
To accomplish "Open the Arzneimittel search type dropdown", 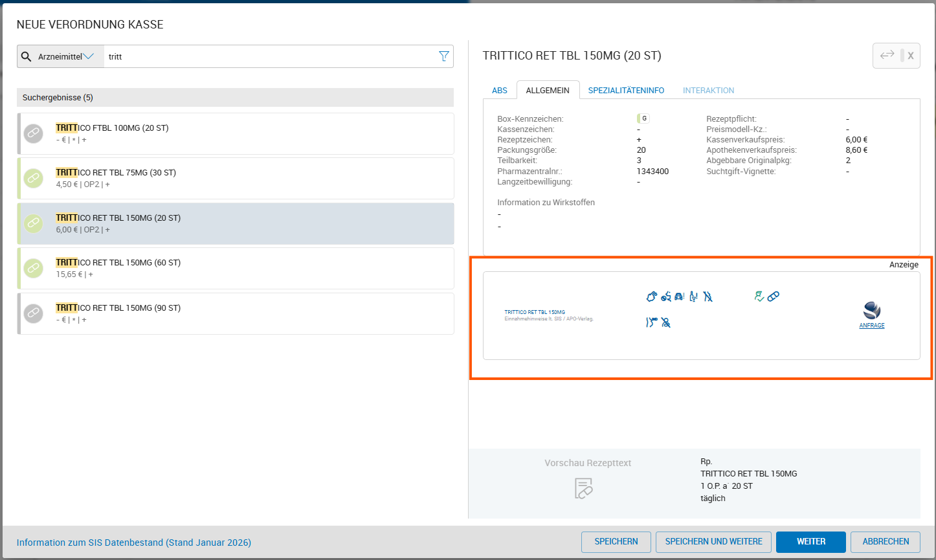I will click(x=66, y=56).
